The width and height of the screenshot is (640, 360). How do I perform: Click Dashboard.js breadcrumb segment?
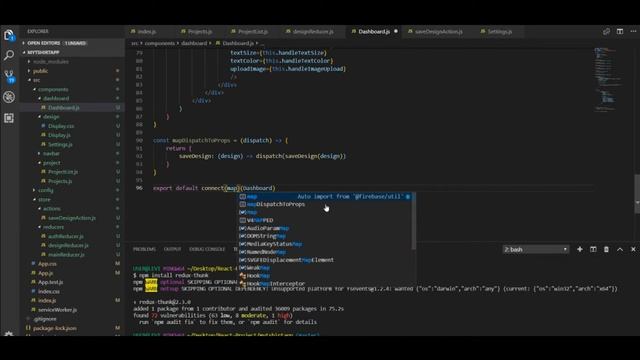pyautogui.click(x=238, y=43)
